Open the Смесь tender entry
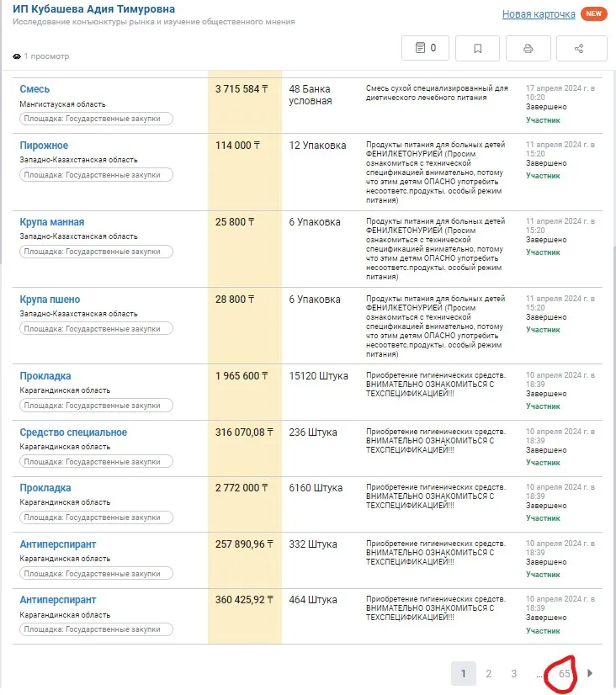The width and height of the screenshot is (616, 695). pyautogui.click(x=35, y=89)
